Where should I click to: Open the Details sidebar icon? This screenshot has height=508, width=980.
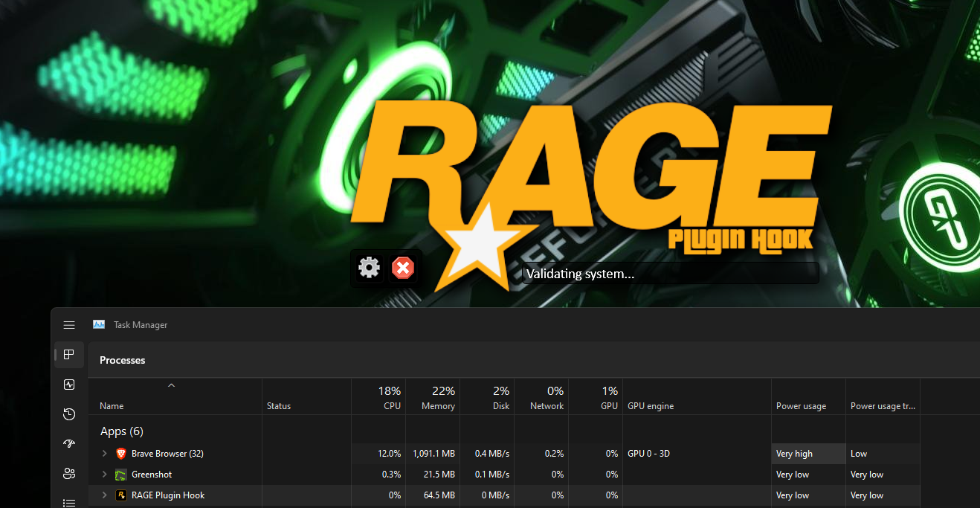[69, 503]
